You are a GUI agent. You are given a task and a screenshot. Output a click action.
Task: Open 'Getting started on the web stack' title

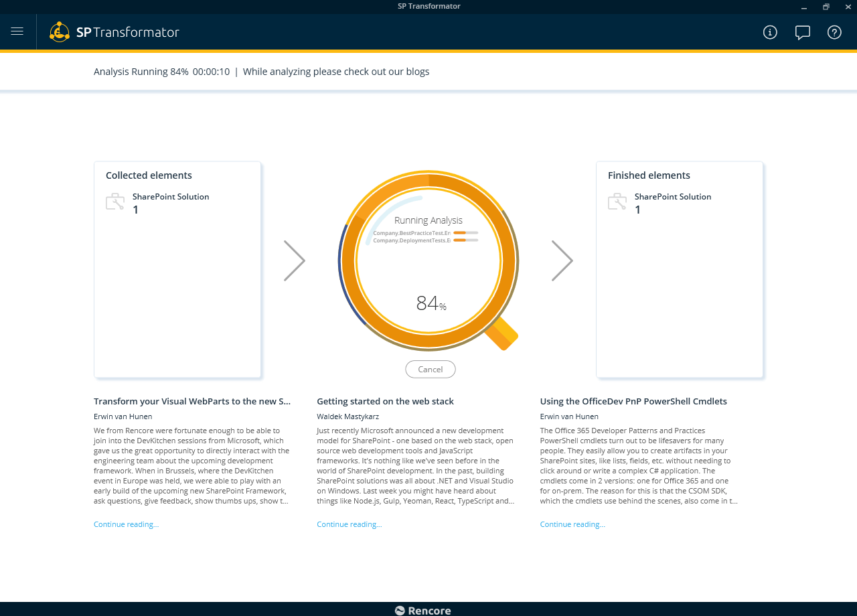[x=385, y=402]
